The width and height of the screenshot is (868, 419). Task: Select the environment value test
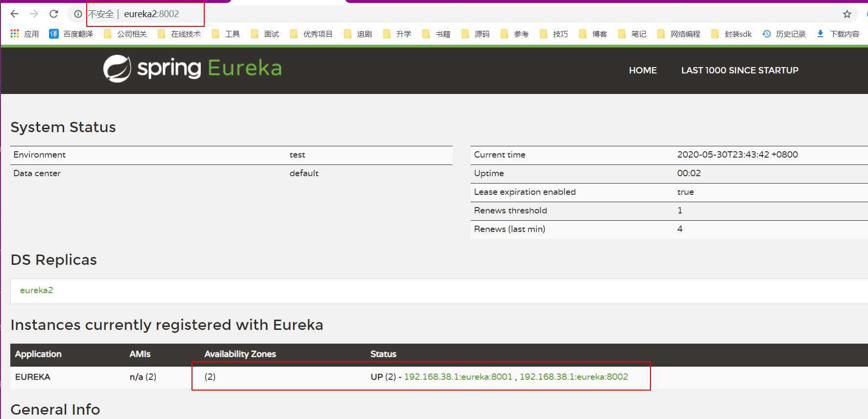coord(297,155)
